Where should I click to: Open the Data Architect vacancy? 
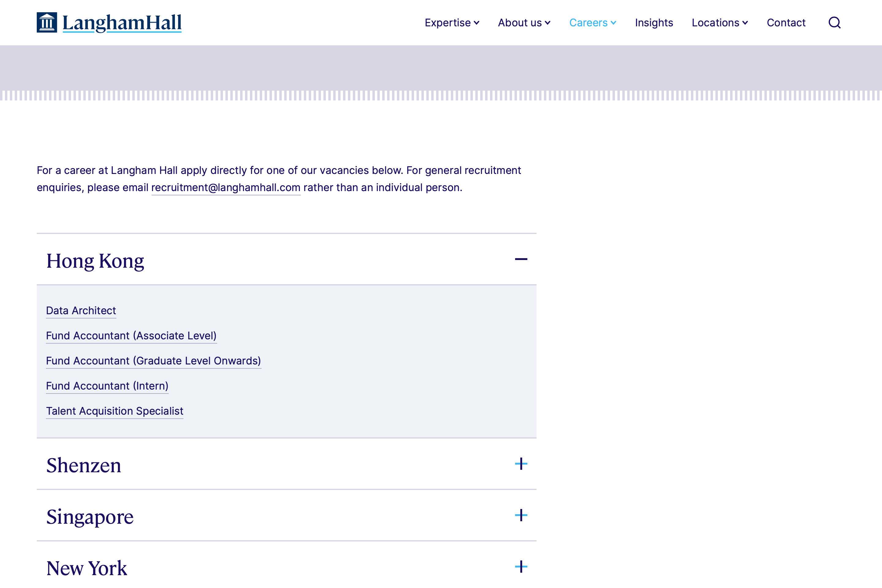pos(81,311)
